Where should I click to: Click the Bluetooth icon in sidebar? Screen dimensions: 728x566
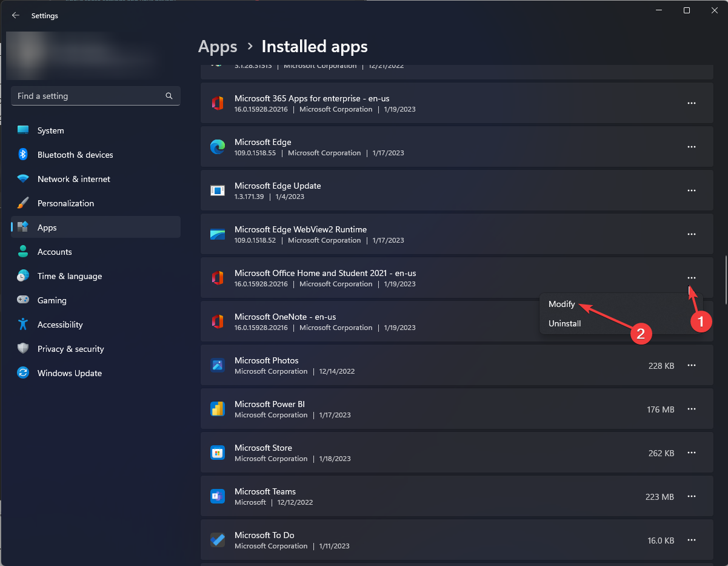point(23,155)
